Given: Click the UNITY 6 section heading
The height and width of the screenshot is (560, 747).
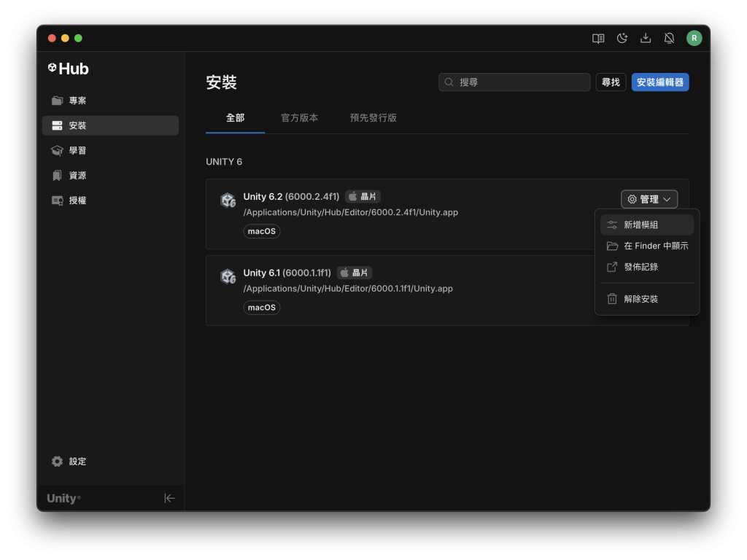Looking at the screenshot, I should [x=224, y=162].
